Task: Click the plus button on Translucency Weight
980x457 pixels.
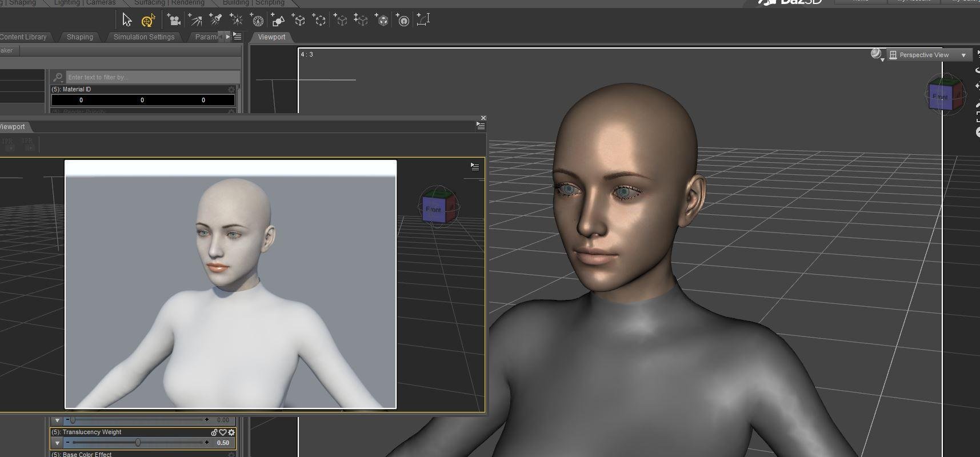Action: [x=207, y=443]
